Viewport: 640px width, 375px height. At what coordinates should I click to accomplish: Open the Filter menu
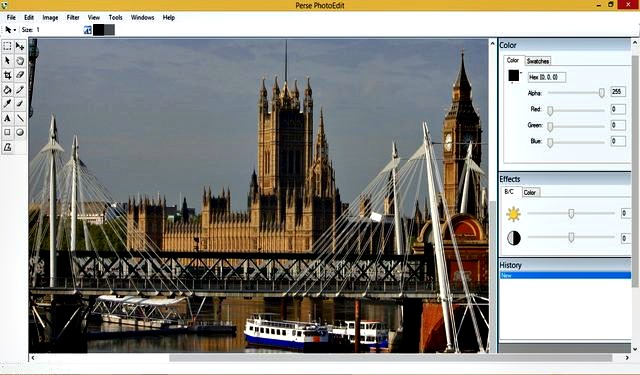tap(73, 18)
